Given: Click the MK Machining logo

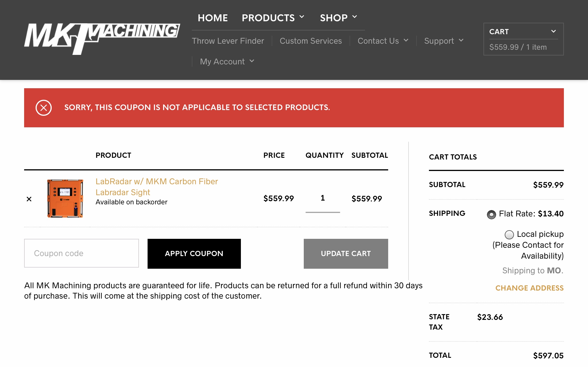Looking at the screenshot, I should pyautogui.click(x=102, y=39).
